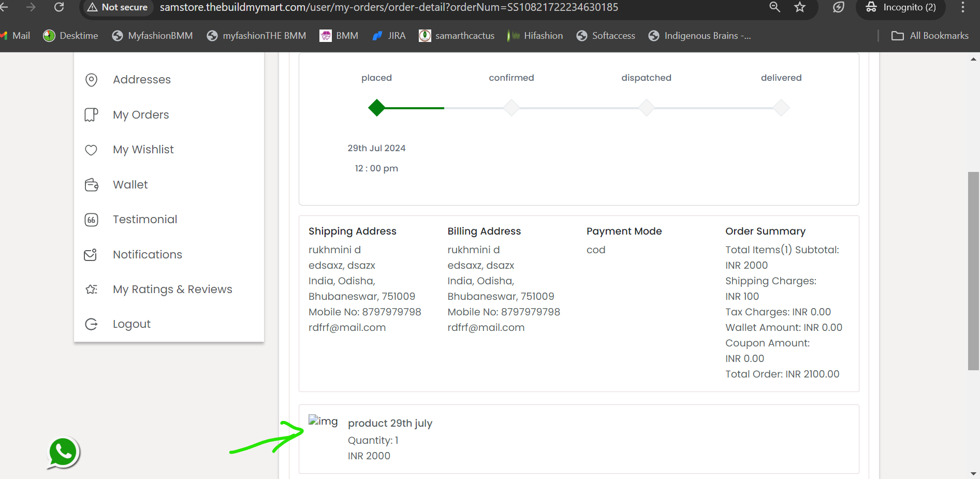The width and height of the screenshot is (980, 479).
Task: Click the page vertical scrollbar thumb
Action: (973, 271)
